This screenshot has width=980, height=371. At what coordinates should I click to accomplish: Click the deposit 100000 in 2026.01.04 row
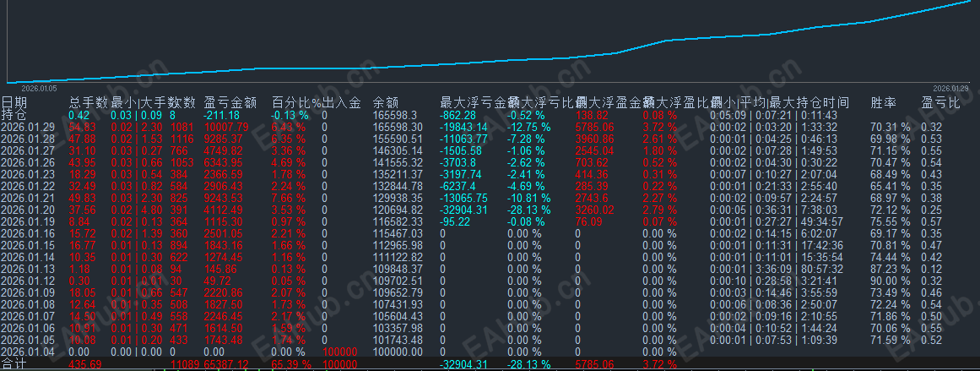tap(339, 352)
